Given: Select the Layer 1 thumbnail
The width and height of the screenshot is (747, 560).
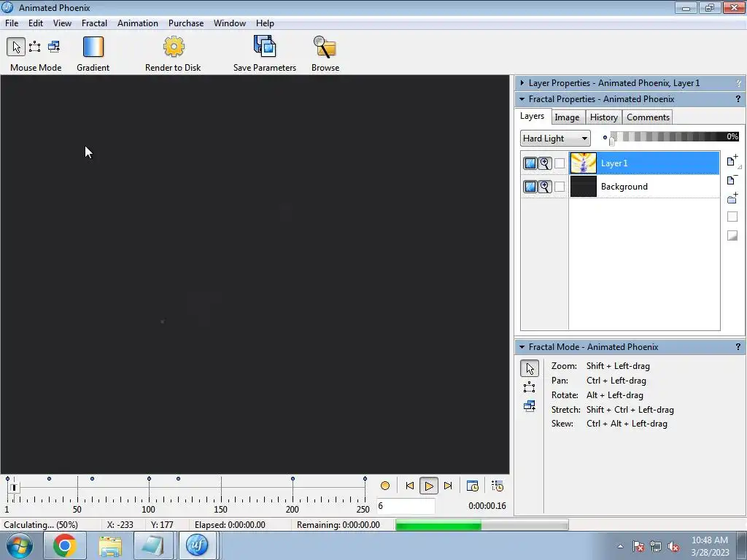Looking at the screenshot, I should (x=583, y=163).
